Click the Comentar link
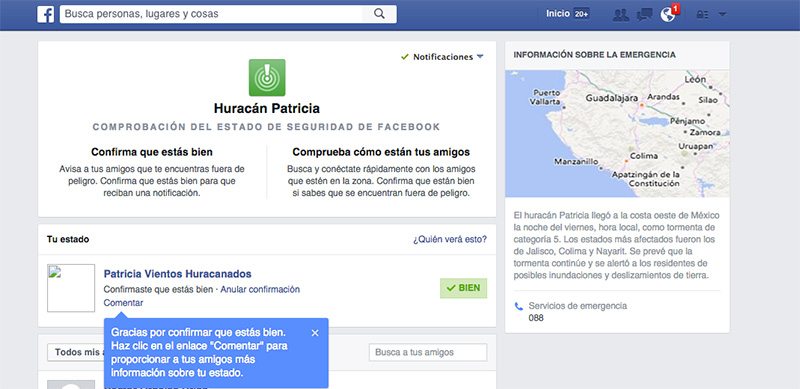Viewport: 800px width, 389px height. 123,303
